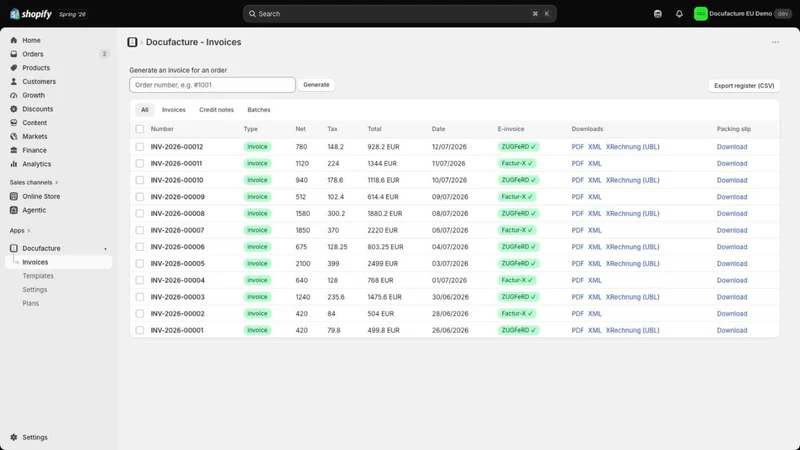Open Settings in the Docufacture submenu
This screenshot has width=800, height=450.
click(x=35, y=290)
